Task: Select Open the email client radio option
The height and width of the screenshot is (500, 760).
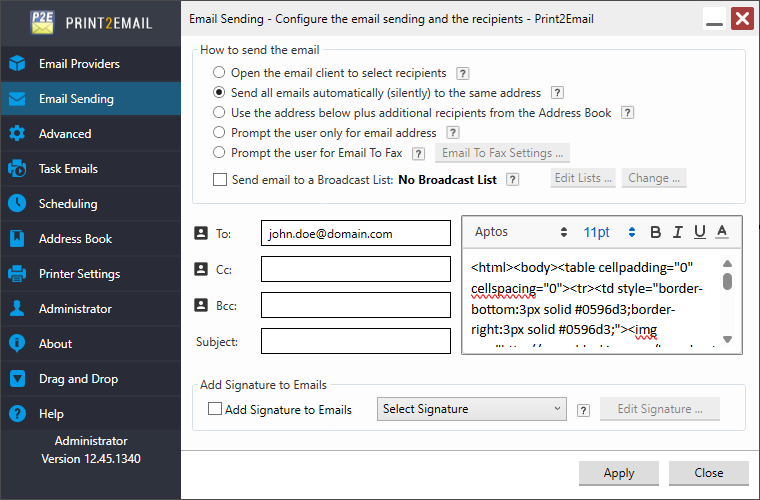Action: coord(219,73)
